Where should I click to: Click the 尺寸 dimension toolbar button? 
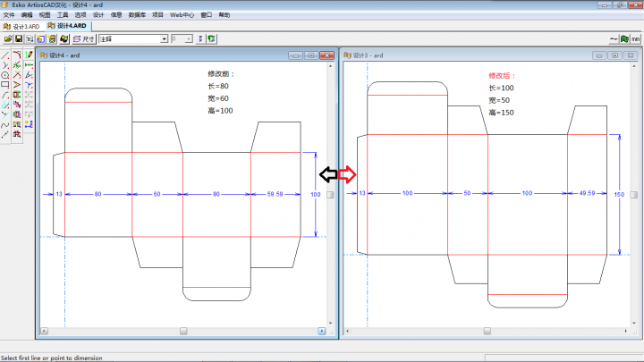(83, 39)
